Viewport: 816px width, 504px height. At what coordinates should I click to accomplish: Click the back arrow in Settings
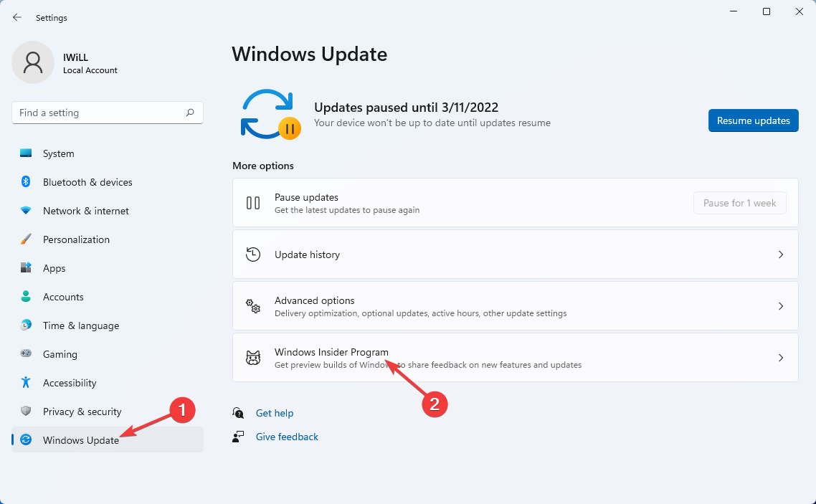17,18
